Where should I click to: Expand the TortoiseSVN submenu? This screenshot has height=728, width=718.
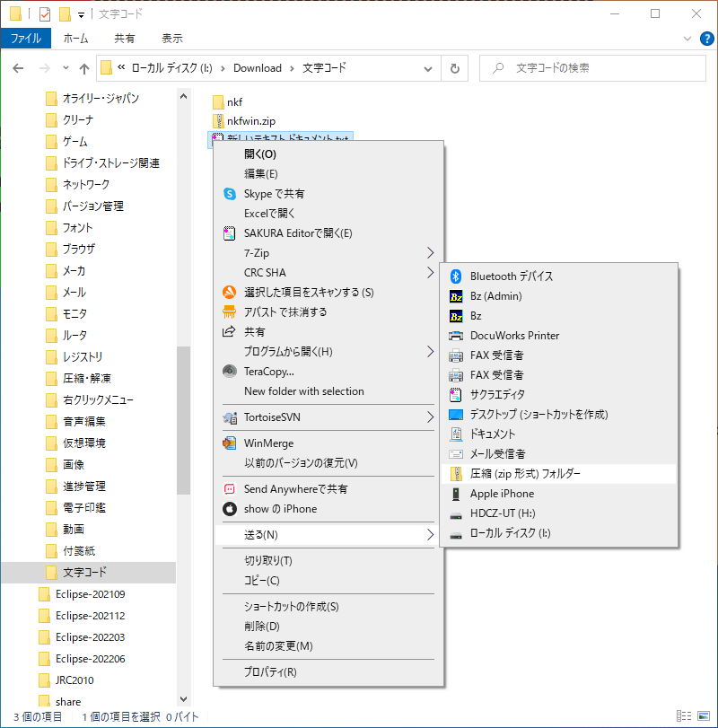[x=430, y=417]
